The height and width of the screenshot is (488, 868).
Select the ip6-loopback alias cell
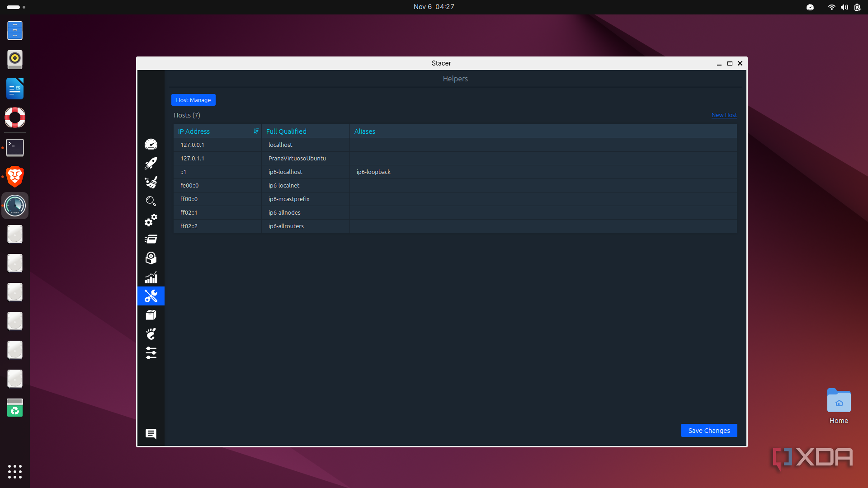click(543, 172)
